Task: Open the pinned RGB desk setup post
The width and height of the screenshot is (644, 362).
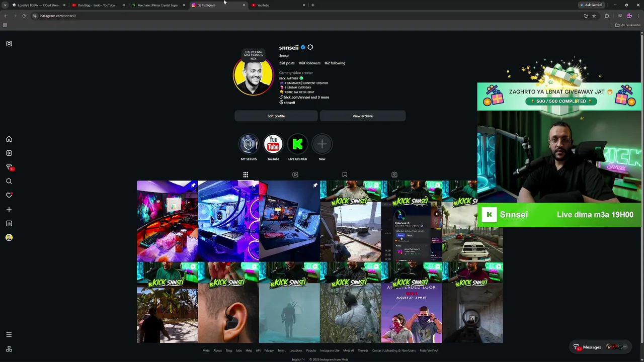Action: [x=167, y=221]
